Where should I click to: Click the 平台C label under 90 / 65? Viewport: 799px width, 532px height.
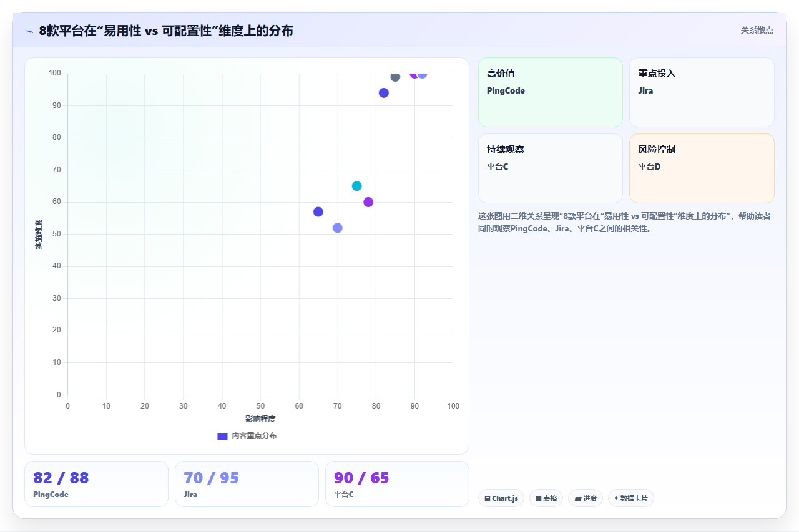point(344,495)
